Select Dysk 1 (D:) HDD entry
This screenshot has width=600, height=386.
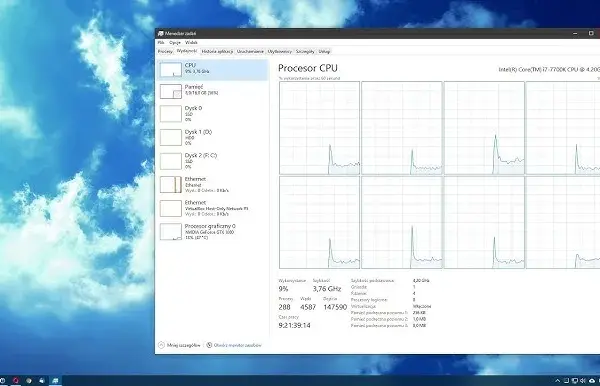tap(212, 137)
